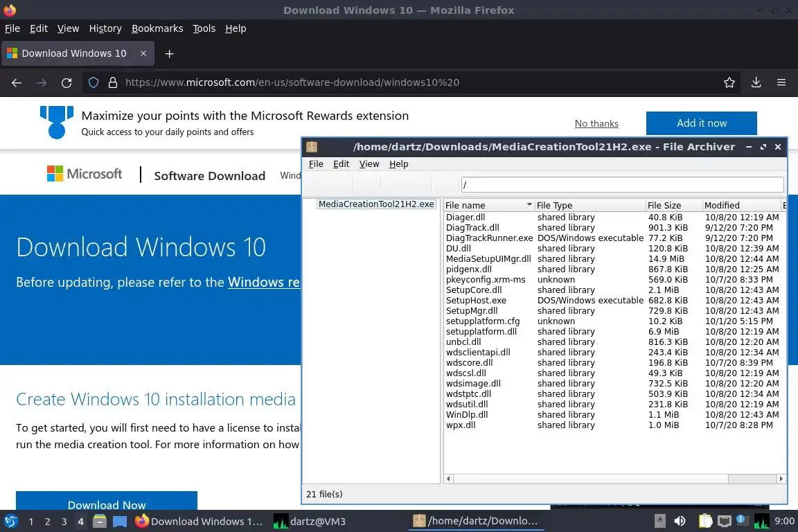Open the Windows release link in banner
Viewport: 798px width, 532px height.
[x=264, y=282]
